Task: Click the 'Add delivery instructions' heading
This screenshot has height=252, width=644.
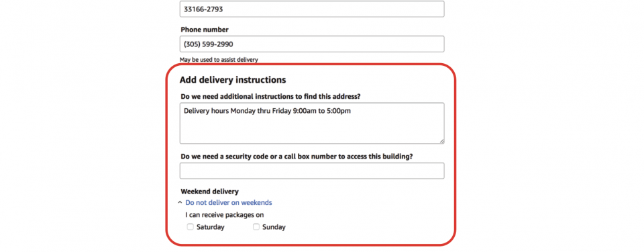Action: pyautogui.click(x=233, y=80)
